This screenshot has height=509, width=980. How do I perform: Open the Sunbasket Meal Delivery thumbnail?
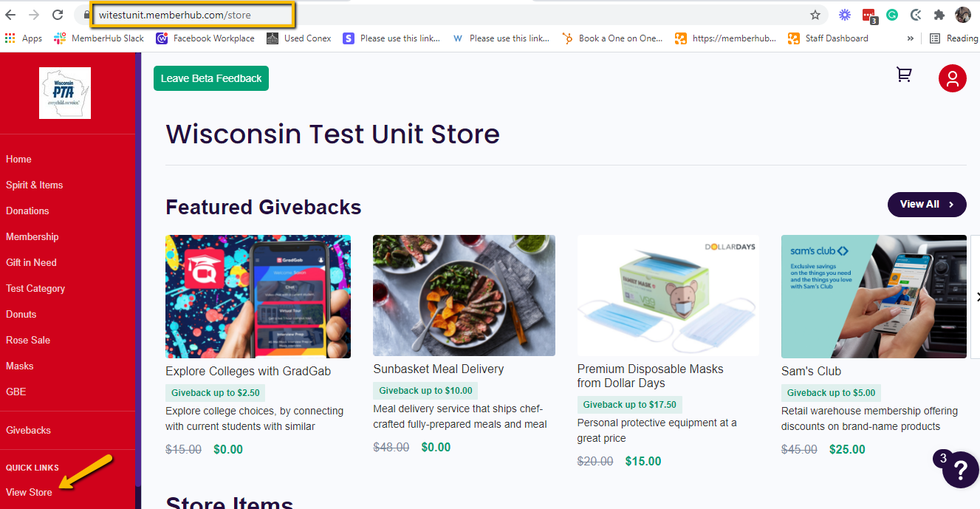point(464,296)
